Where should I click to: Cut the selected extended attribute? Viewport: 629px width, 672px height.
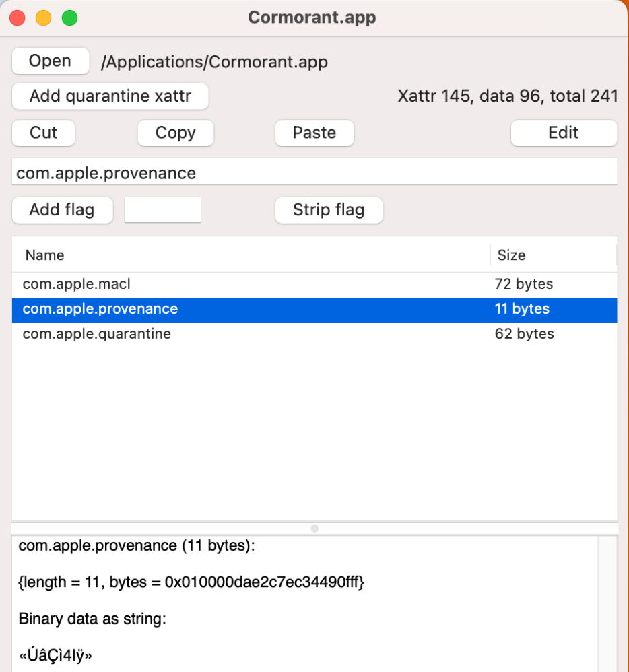tap(44, 133)
